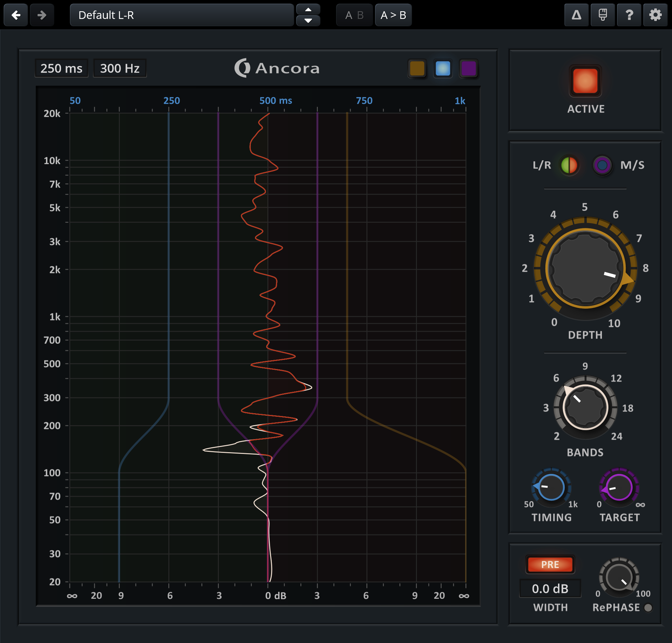The height and width of the screenshot is (643, 672).
Task: Click the WIDTH label text
Action: pos(550,608)
